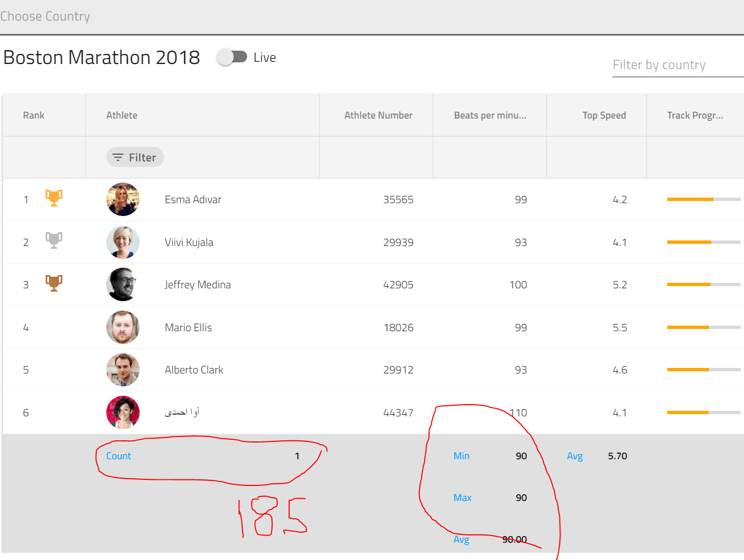Viewport: 744px width, 560px height.
Task: Click athlete number 42905
Action: [398, 284]
